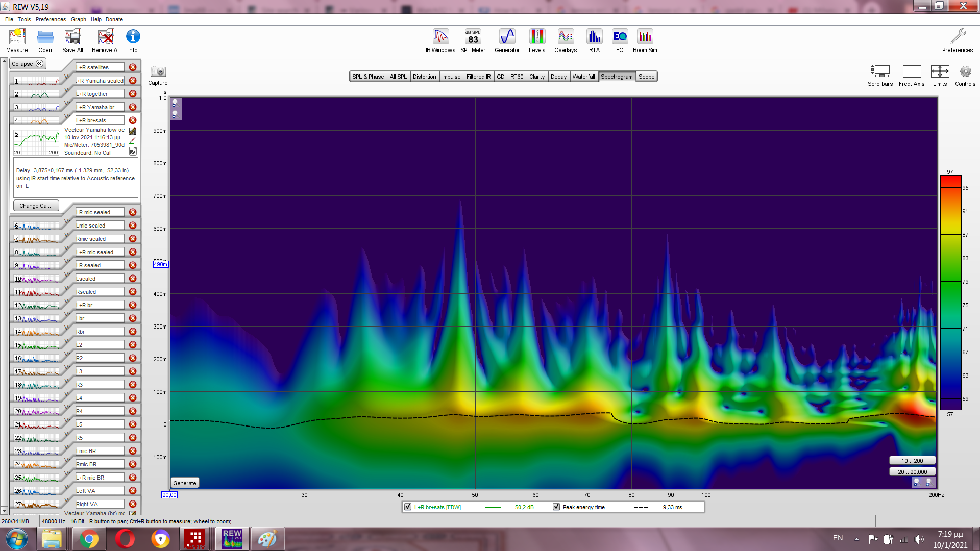The image size is (980, 551).
Task: Toggle L+R br+sats trace checkbox
Action: pos(408,507)
